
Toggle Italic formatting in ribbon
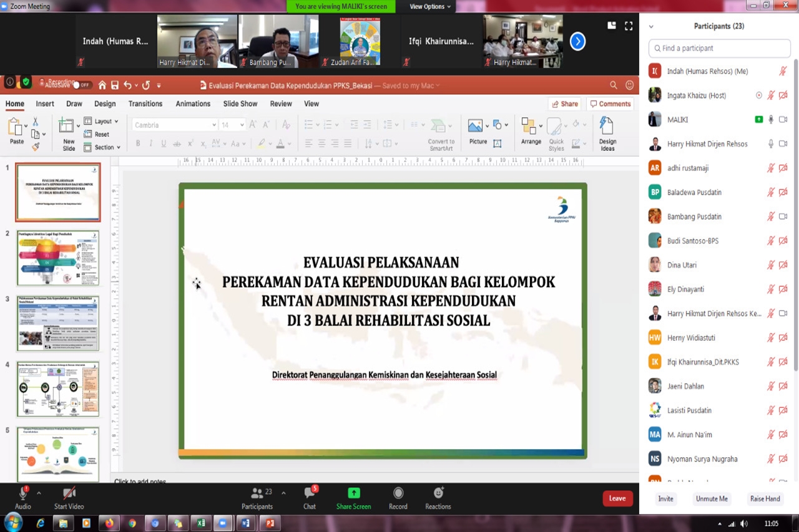pos(151,143)
